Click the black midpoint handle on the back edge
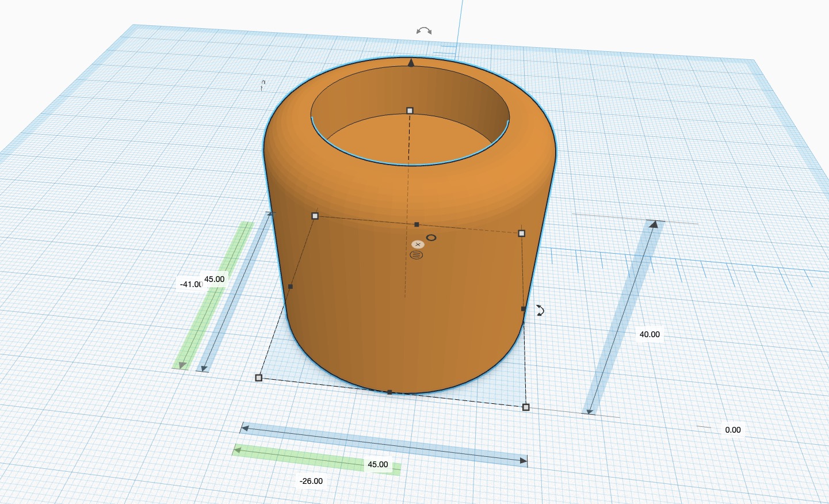 417,224
